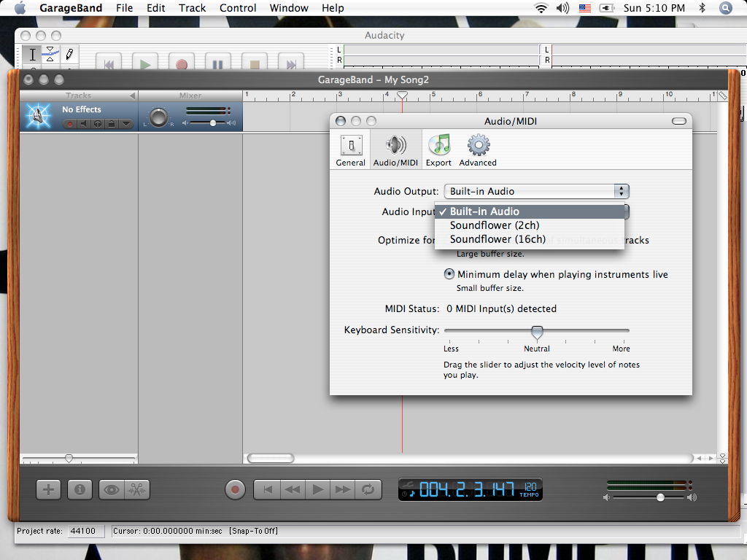Select the Audacity Selection tool

pos(32,54)
